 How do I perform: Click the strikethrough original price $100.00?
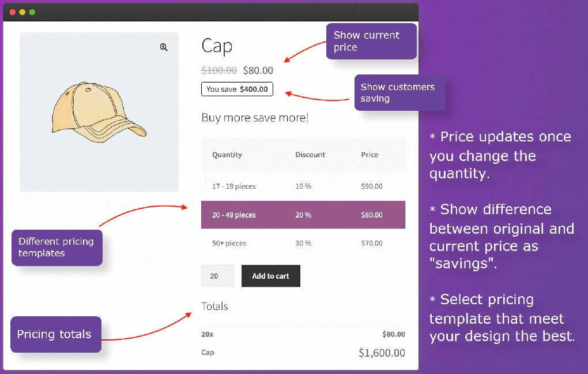(x=217, y=70)
